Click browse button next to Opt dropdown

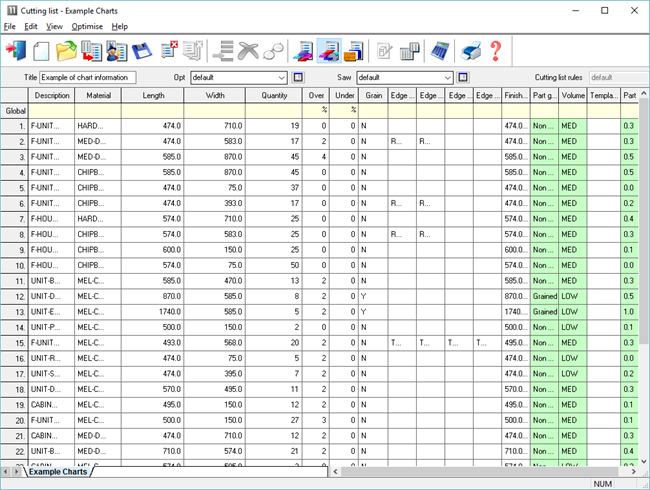pyautogui.click(x=297, y=77)
